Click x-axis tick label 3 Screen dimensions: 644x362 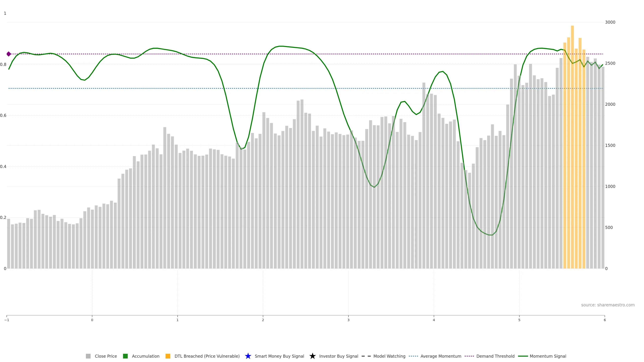click(x=348, y=320)
